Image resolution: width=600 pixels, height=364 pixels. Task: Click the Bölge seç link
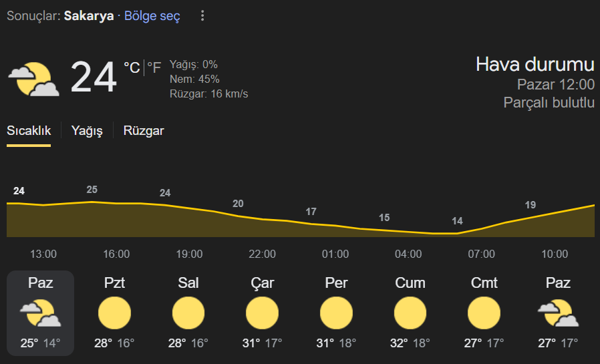[x=152, y=15]
